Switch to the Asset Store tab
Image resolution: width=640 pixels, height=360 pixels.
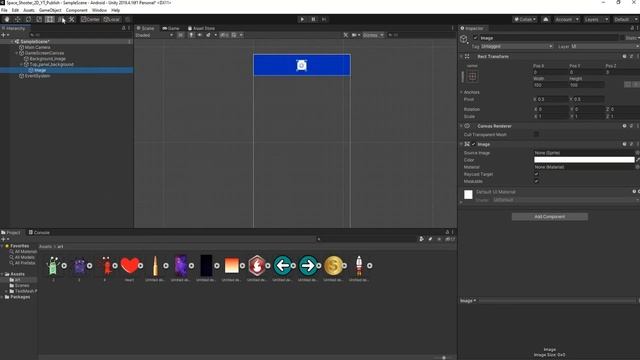click(201, 28)
